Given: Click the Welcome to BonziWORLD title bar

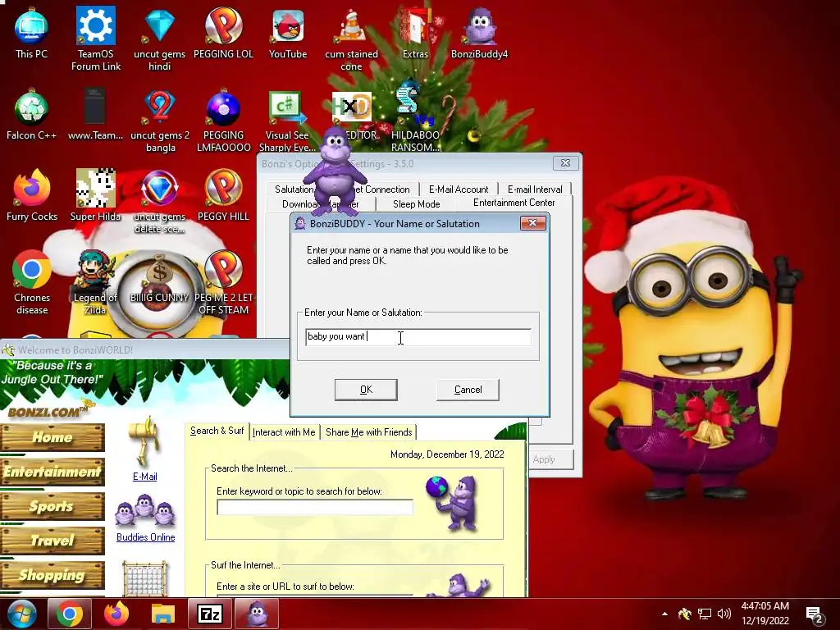Looking at the screenshot, I should pyautogui.click(x=144, y=349).
